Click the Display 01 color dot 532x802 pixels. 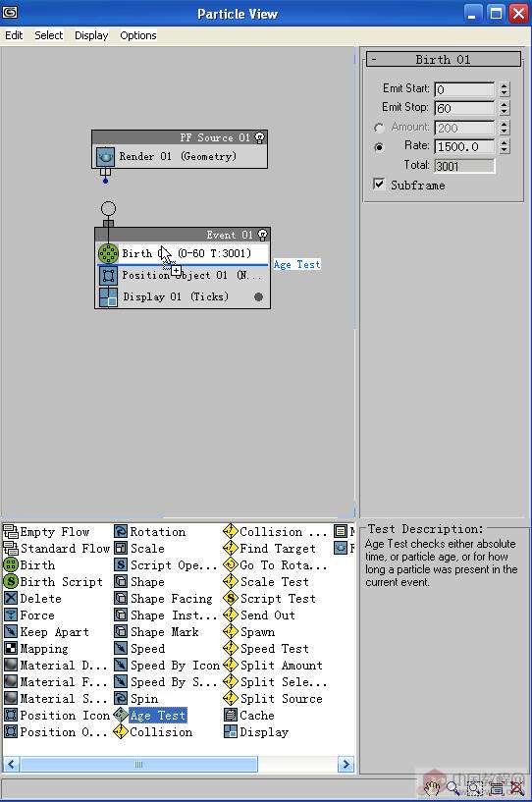pos(259,296)
